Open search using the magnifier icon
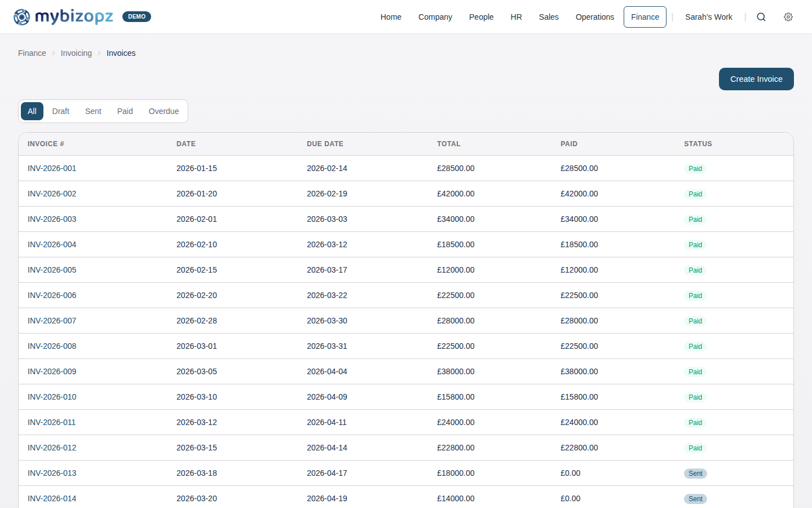Viewport: 812px width, 508px height. point(761,17)
